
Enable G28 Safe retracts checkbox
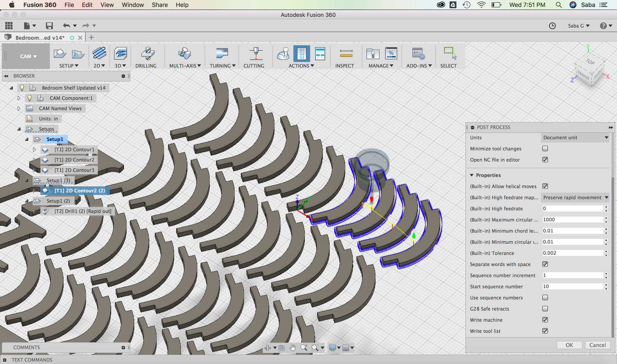click(545, 309)
